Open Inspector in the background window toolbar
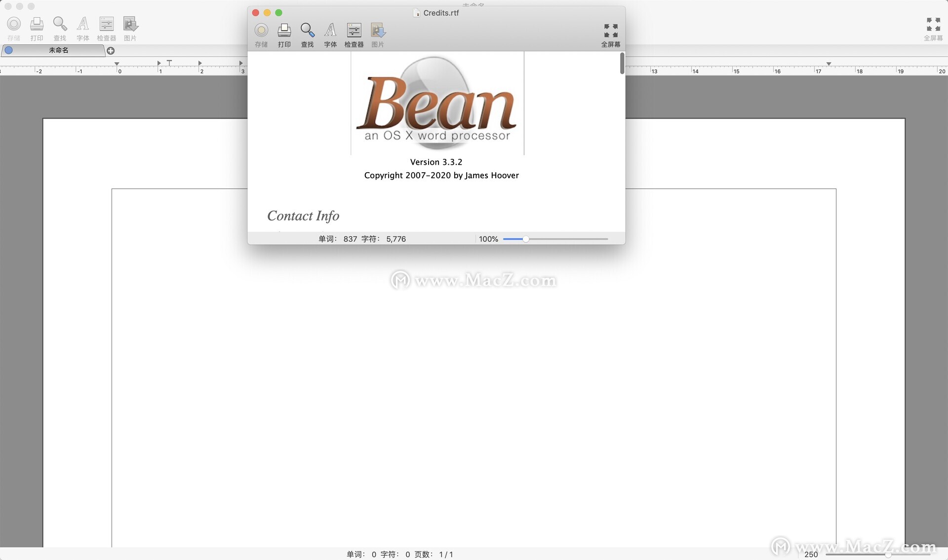This screenshot has width=948, height=560. 106,24
